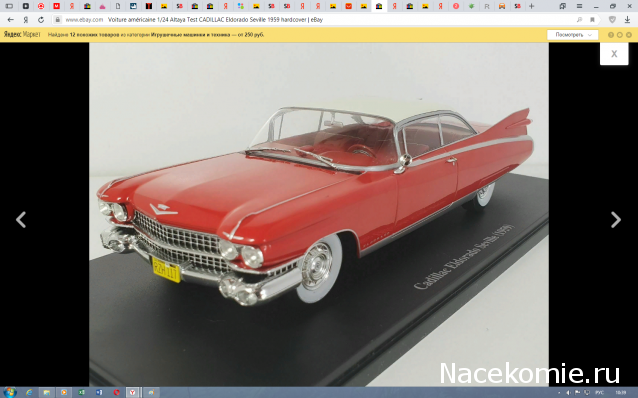Show the previous photo with left chevron
The height and width of the screenshot is (398, 638).
point(21,220)
